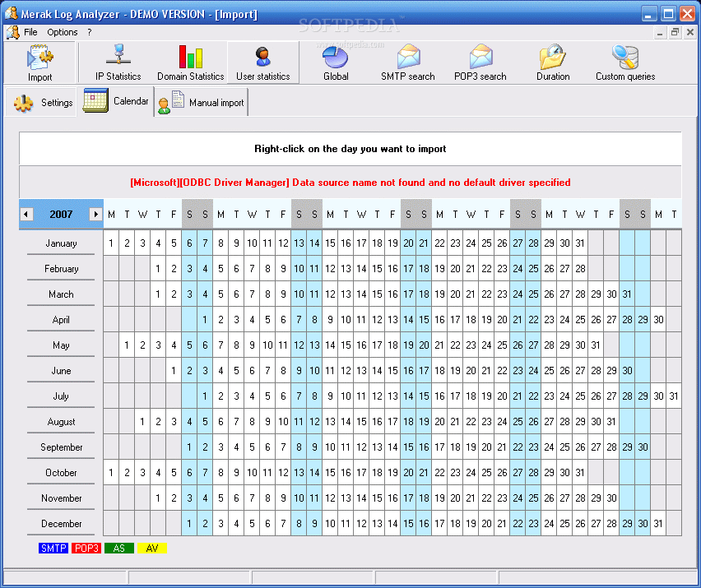Select May 15 in the calendar
Image resolution: width=701 pixels, height=588 pixels.
346,345
